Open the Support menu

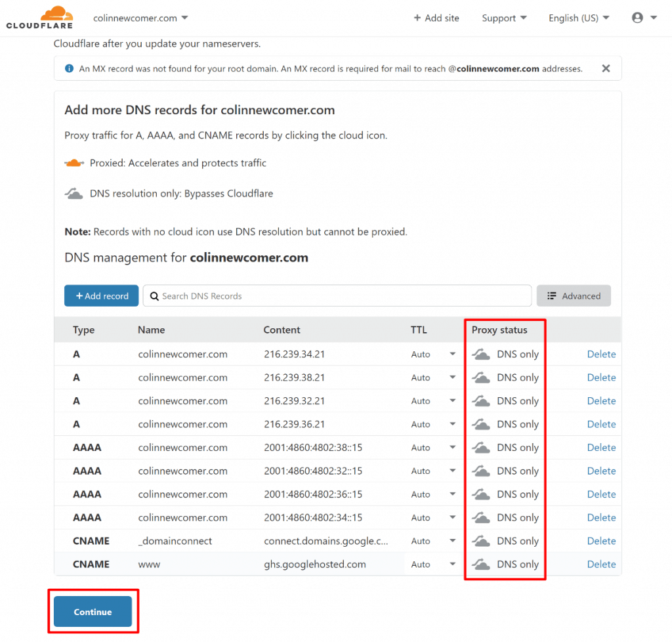503,18
